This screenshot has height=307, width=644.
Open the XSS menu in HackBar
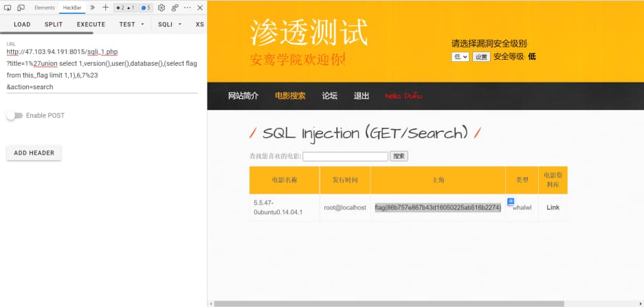[x=199, y=24]
